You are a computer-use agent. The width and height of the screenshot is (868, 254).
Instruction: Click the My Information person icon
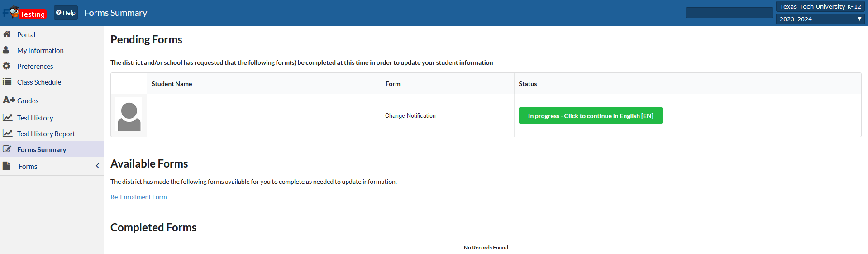click(6, 50)
